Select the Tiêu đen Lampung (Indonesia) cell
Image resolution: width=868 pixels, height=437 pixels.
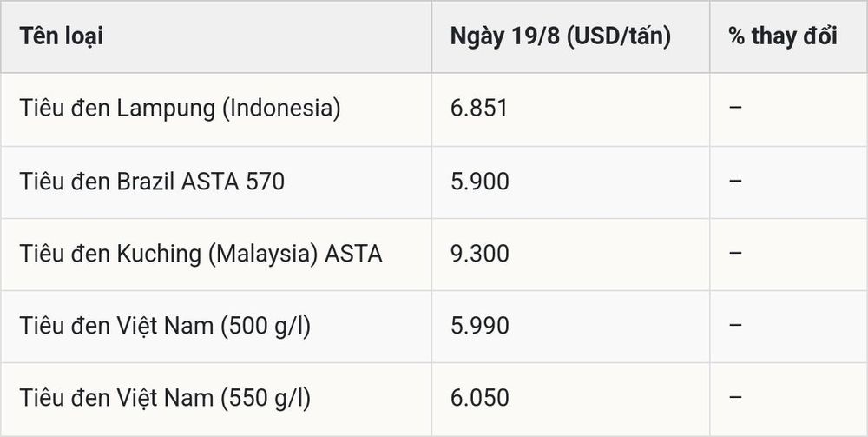click(x=216, y=109)
